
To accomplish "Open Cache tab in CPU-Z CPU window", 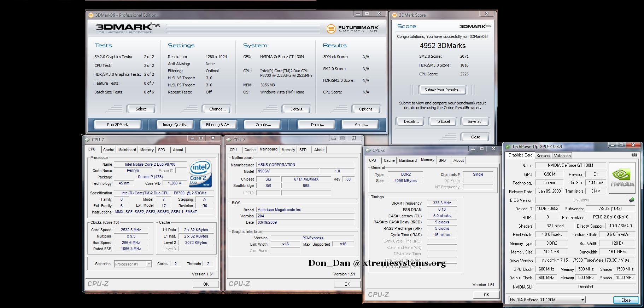I will point(109,150).
